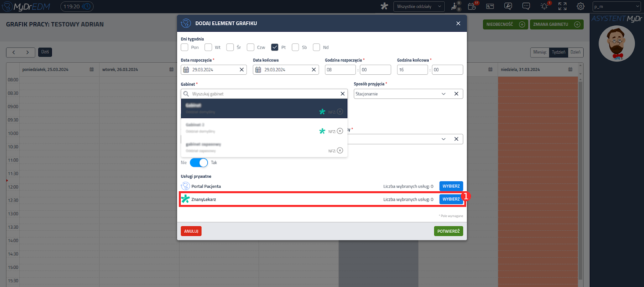Switch to Tydzień view
Viewport: 644px width, 287px height.
pyautogui.click(x=558, y=52)
